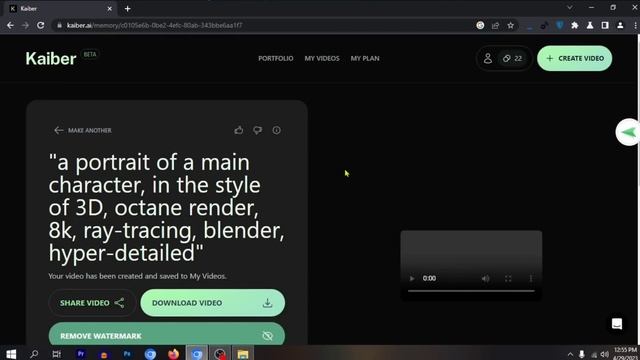640x360 pixels.
Task: Click the BETA badge beside Kaiber
Action: 90,54
